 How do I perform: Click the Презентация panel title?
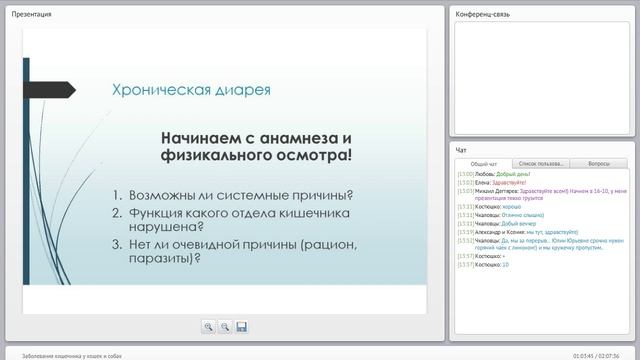[x=31, y=14]
